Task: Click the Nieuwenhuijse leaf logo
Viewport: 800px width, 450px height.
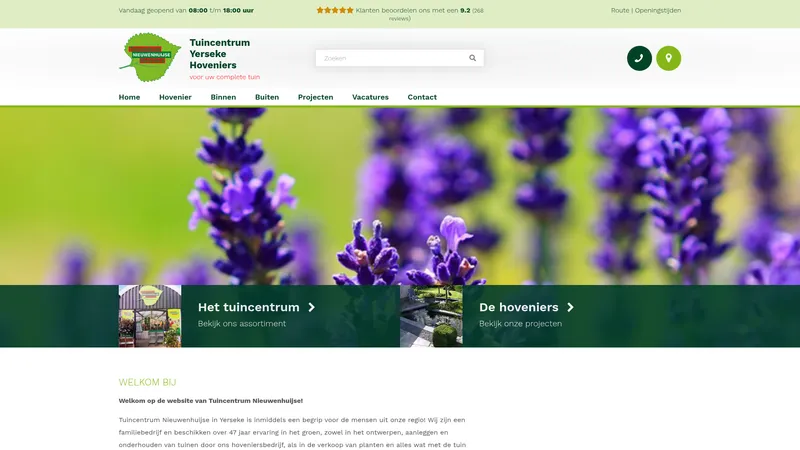Action: point(150,57)
